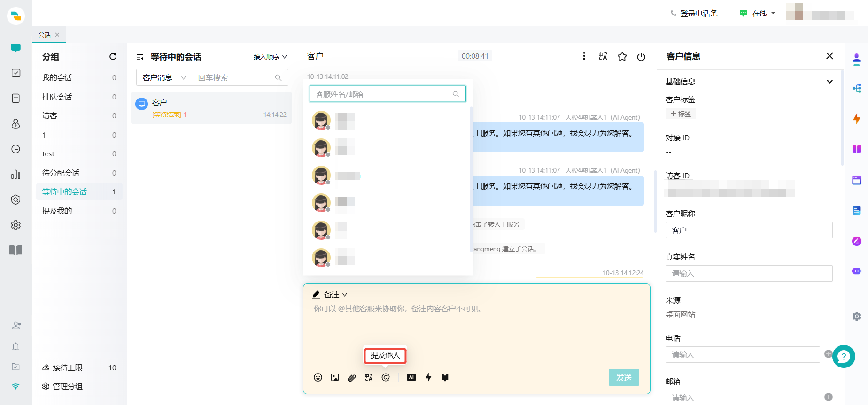868x405 pixels.
Task: Click the 电话 input field
Action: 742,354
